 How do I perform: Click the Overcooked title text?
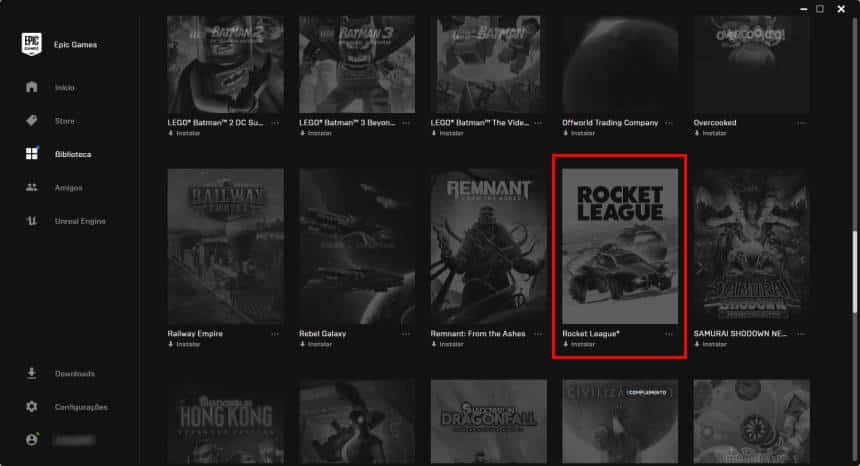tap(715, 123)
